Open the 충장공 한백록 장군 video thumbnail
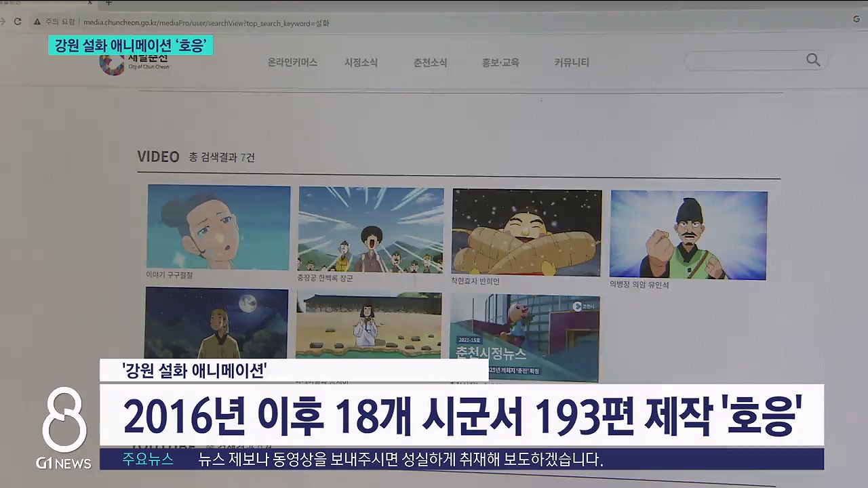 [371, 230]
